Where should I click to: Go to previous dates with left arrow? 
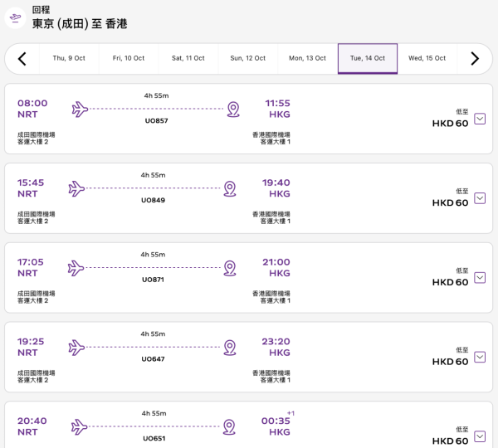(22, 59)
